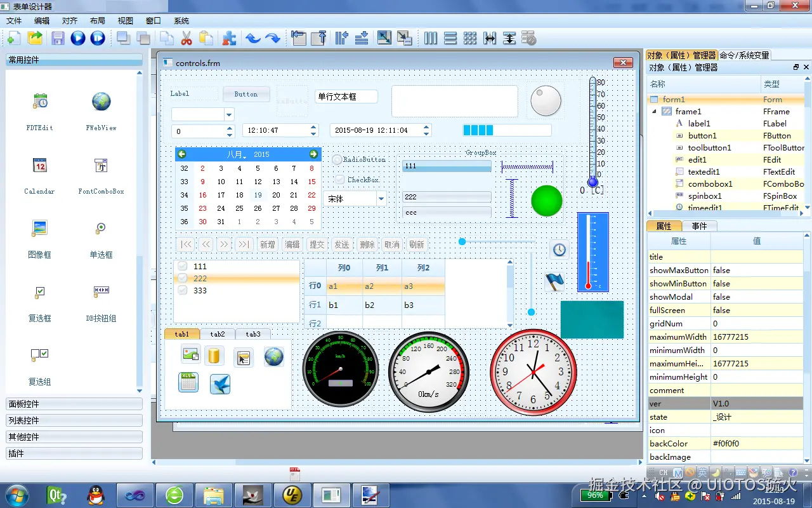
Task: Click the globe icon inside tab1
Action: click(x=274, y=356)
